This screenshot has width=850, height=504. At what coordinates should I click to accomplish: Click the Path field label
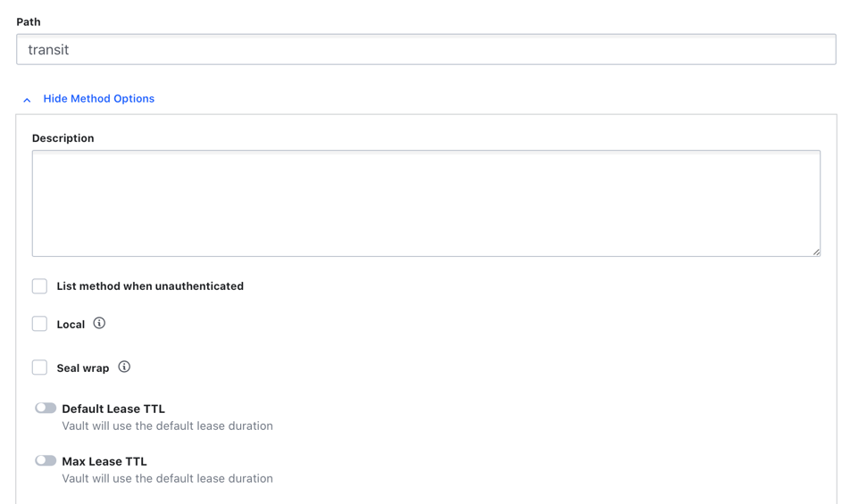click(29, 21)
